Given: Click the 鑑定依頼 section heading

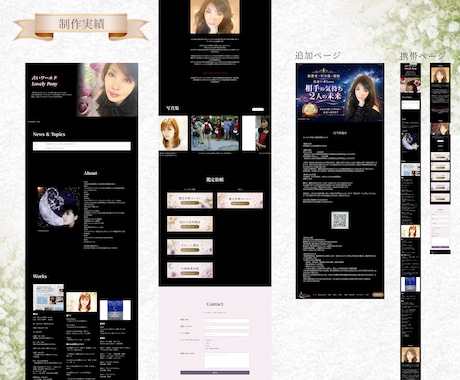Looking at the screenshot, I should coord(215,180).
